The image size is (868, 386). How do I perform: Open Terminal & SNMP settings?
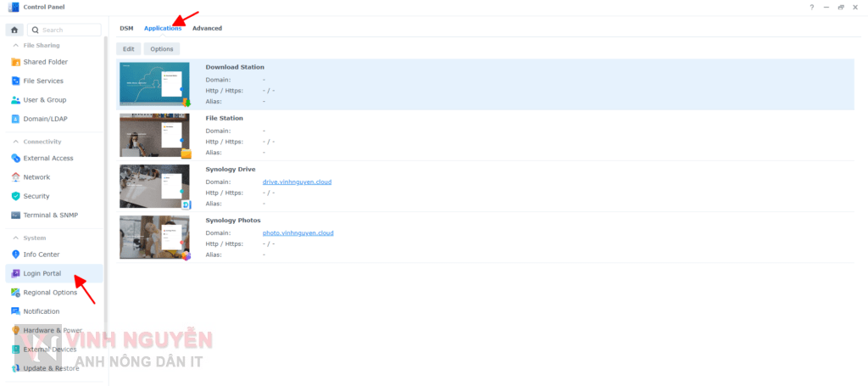click(x=50, y=215)
